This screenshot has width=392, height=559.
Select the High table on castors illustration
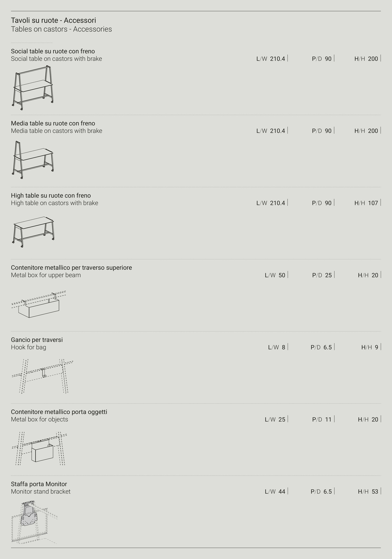[33, 232]
